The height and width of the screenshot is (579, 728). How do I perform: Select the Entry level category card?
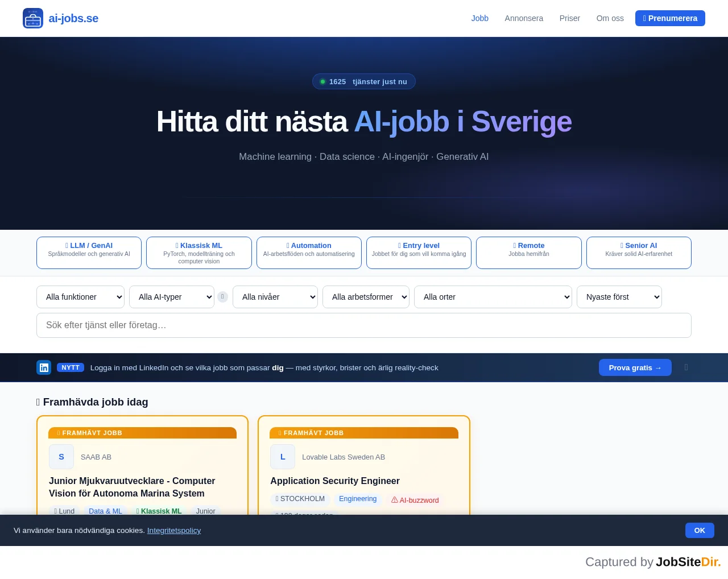[419, 253]
